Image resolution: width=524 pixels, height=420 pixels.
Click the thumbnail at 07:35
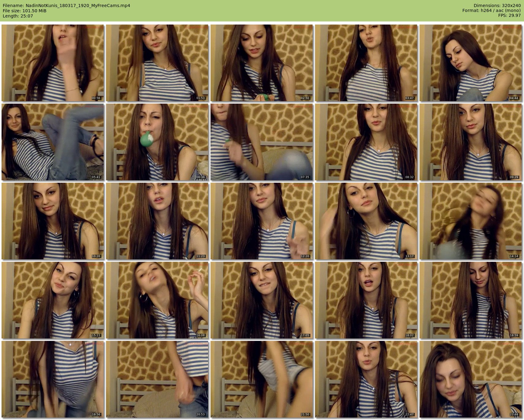point(262,142)
